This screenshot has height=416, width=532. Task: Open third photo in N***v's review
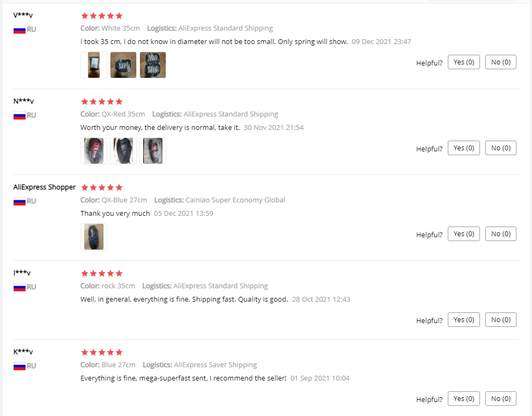tap(153, 151)
